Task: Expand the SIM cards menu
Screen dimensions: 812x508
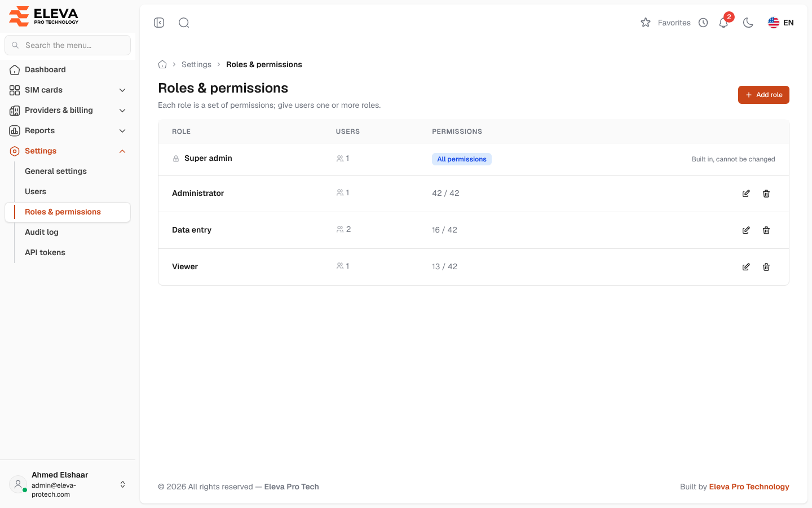Action: [68, 90]
